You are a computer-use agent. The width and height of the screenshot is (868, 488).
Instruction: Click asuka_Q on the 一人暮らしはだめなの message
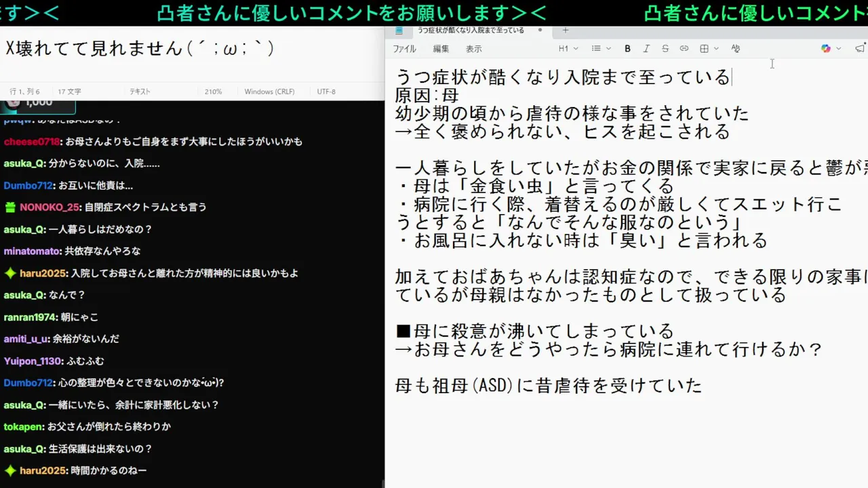24,230
